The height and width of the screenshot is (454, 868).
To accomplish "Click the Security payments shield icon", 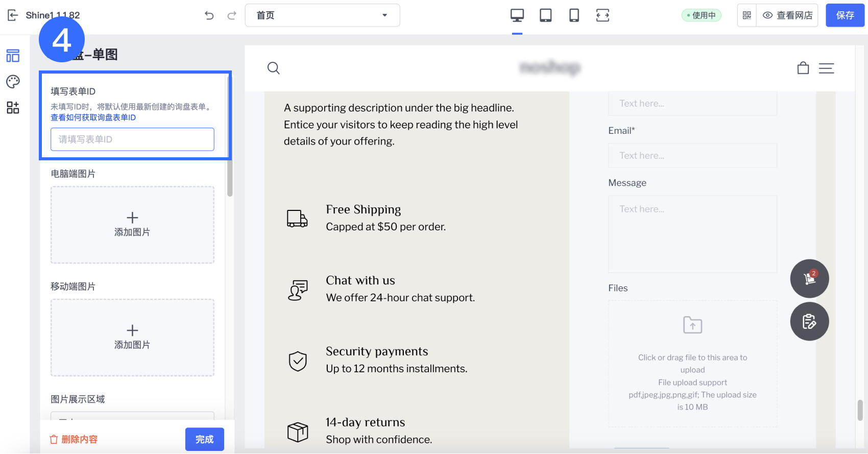I will (x=298, y=361).
